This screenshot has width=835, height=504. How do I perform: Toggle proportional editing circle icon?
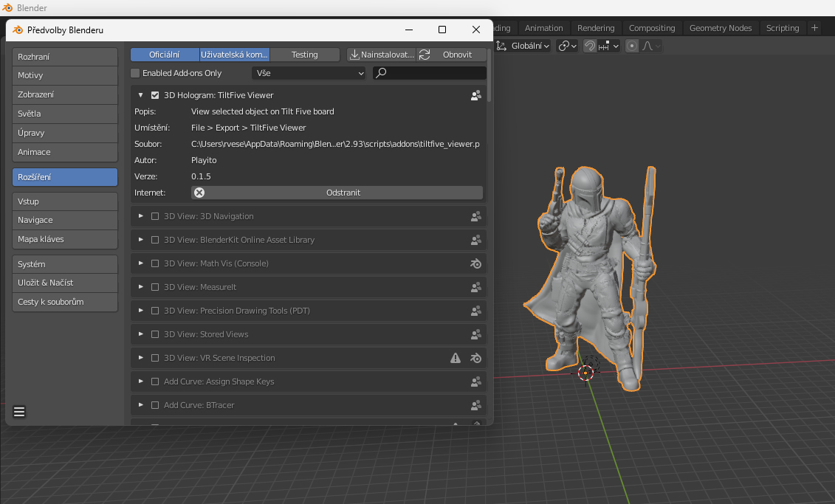(631, 46)
